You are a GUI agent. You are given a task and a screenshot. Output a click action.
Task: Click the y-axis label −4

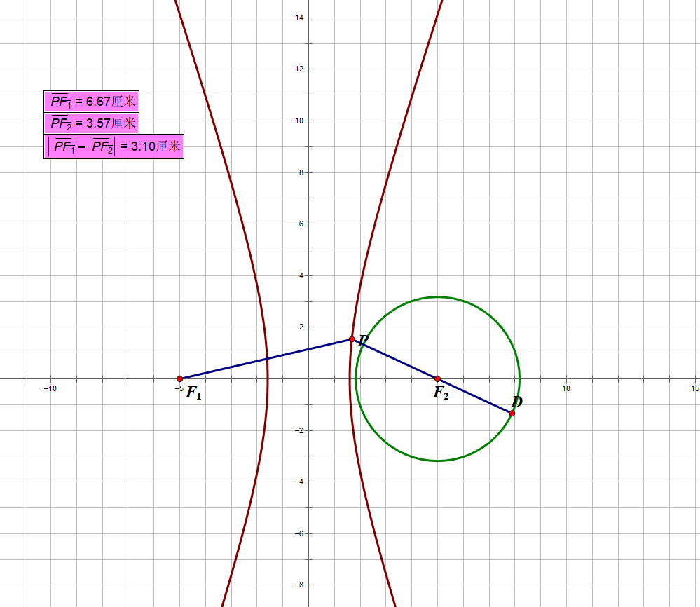coord(299,482)
